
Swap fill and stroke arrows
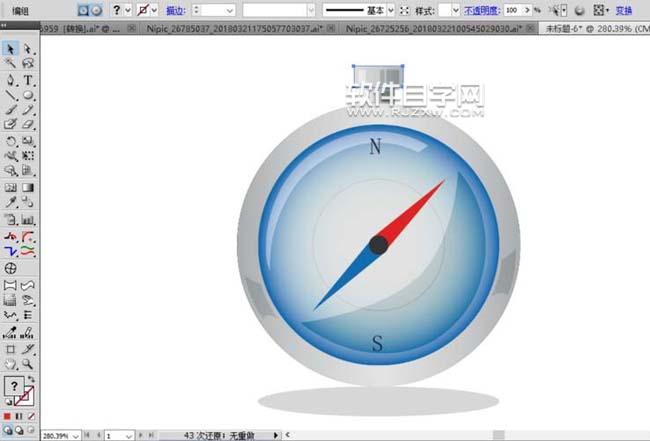31,379
